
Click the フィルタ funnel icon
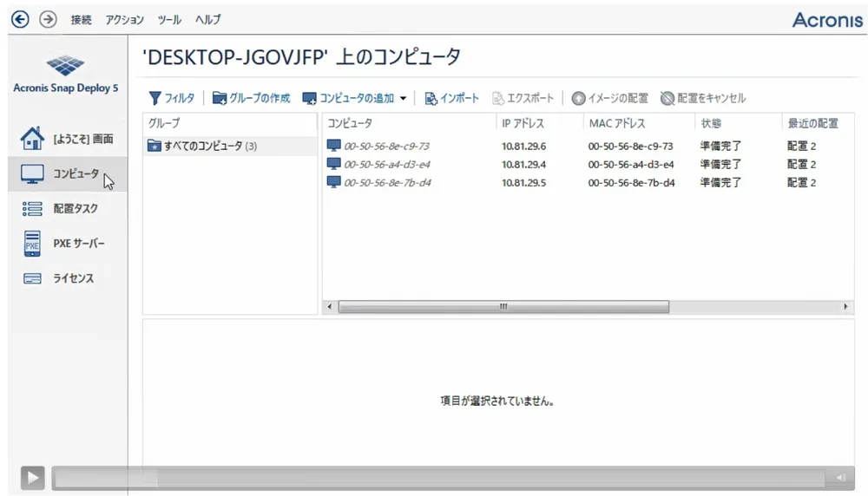point(155,99)
